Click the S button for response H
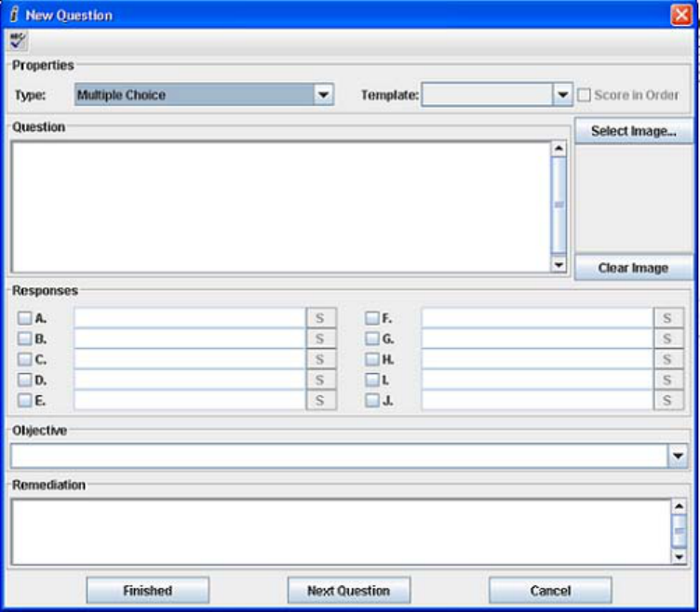 pyautogui.click(x=668, y=359)
